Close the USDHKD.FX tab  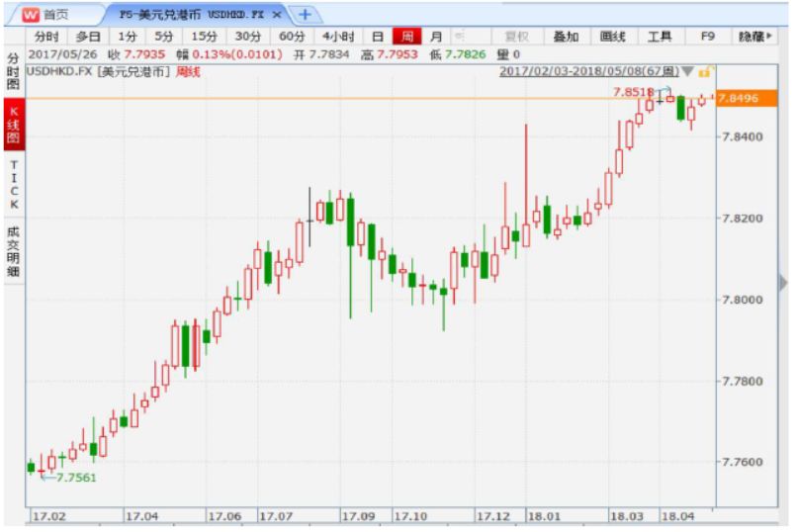point(277,15)
